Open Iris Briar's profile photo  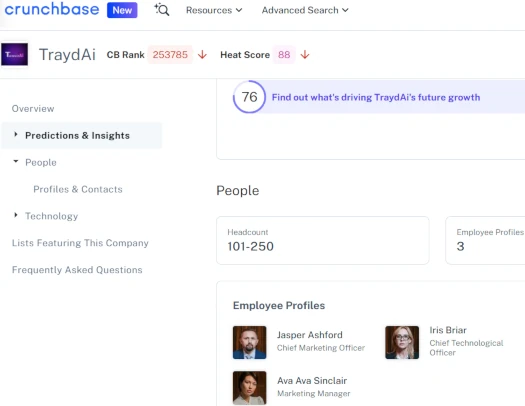tap(402, 342)
